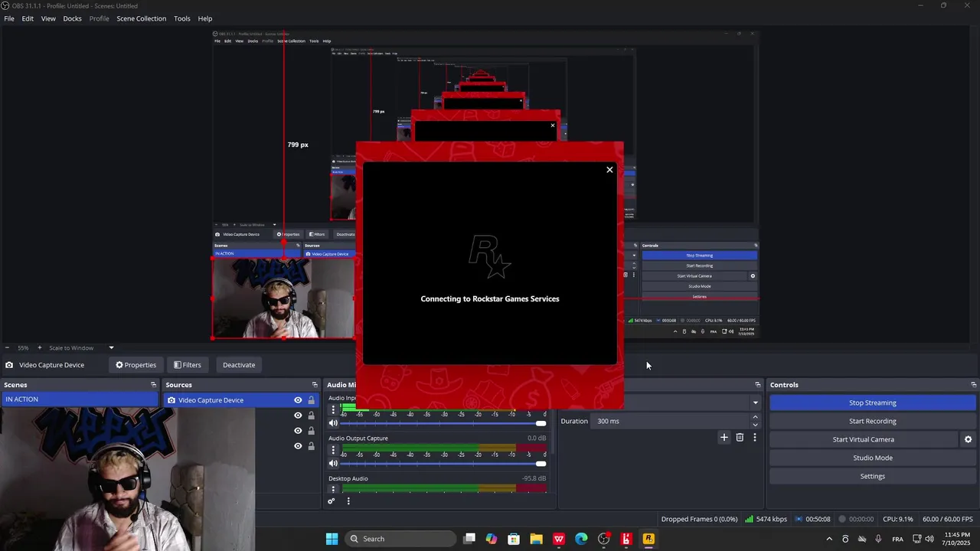Mute the Audio Input speaker icon
This screenshot has width=980, height=551.
333,423
